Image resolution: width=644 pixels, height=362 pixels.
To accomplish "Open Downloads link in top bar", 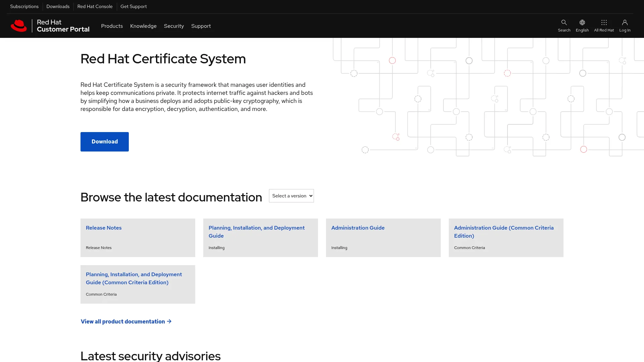I will tap(58, 6).
